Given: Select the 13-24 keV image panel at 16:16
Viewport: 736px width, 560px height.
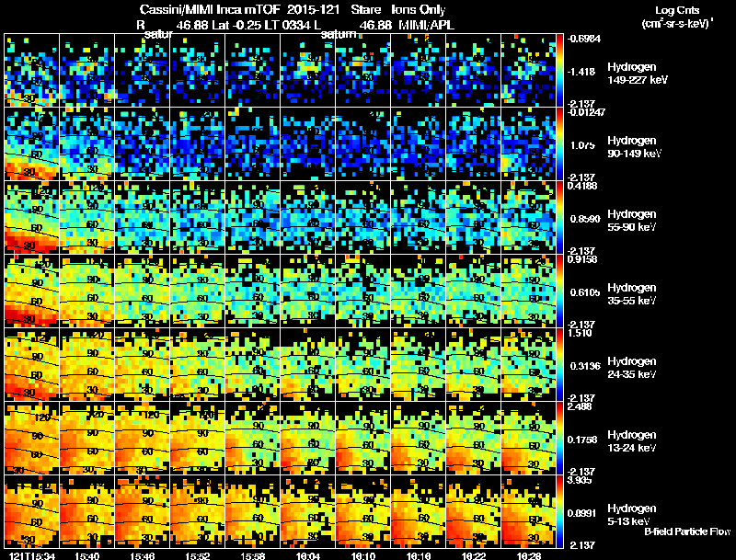Looking at the screenshot, I should [419, 439].
